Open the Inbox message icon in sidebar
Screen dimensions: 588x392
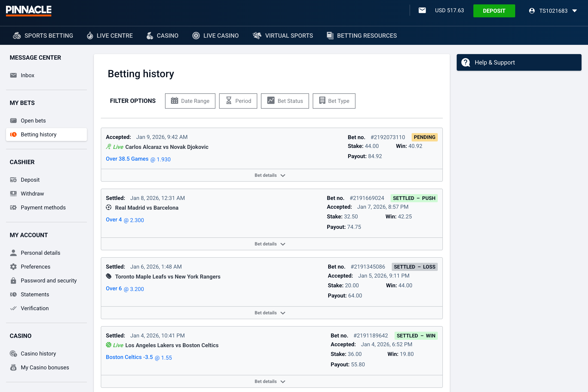point(13,75)
